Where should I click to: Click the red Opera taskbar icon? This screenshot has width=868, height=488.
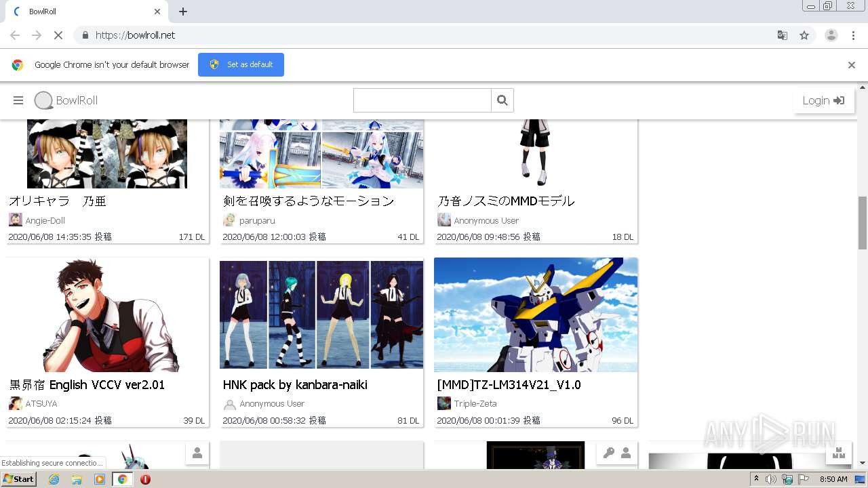click(145, 479)
